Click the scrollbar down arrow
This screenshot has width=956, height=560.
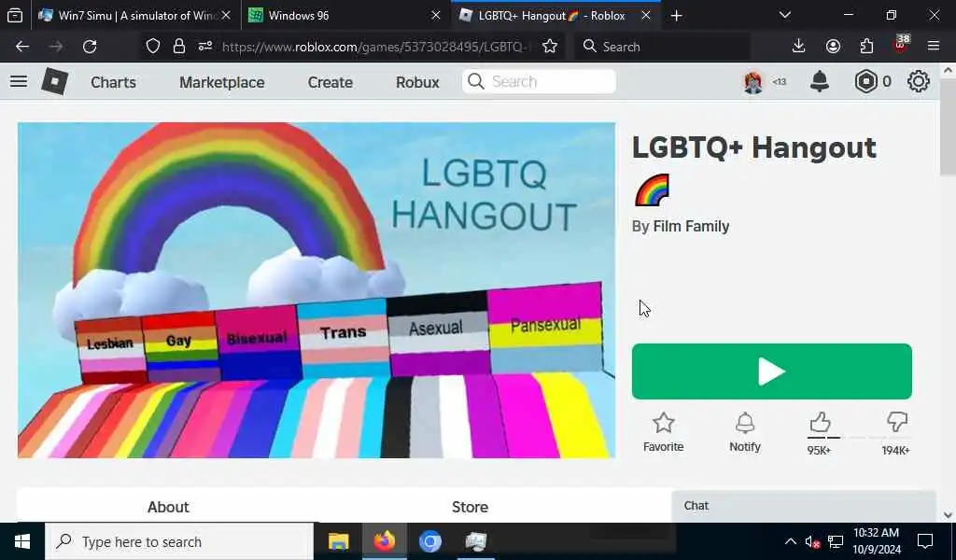pos(948,515)
